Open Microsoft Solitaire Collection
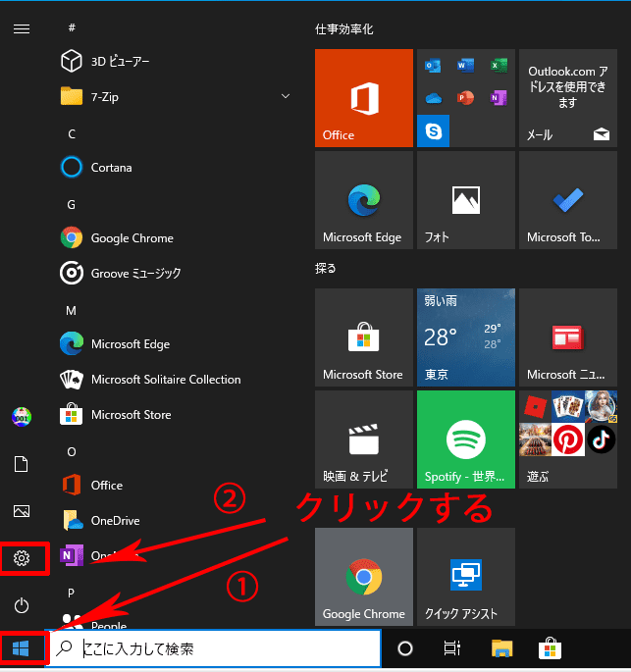This screenshot has width=631, height=672. (x=165, y=379)
